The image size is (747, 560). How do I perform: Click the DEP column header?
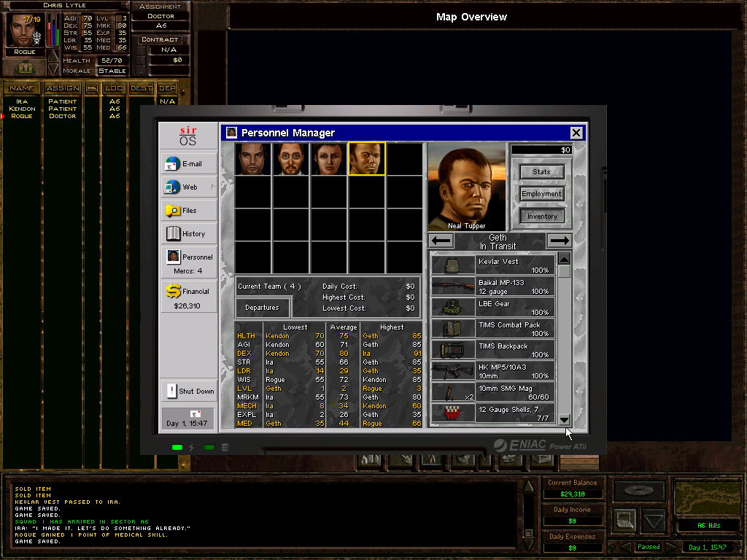point(167,88)
